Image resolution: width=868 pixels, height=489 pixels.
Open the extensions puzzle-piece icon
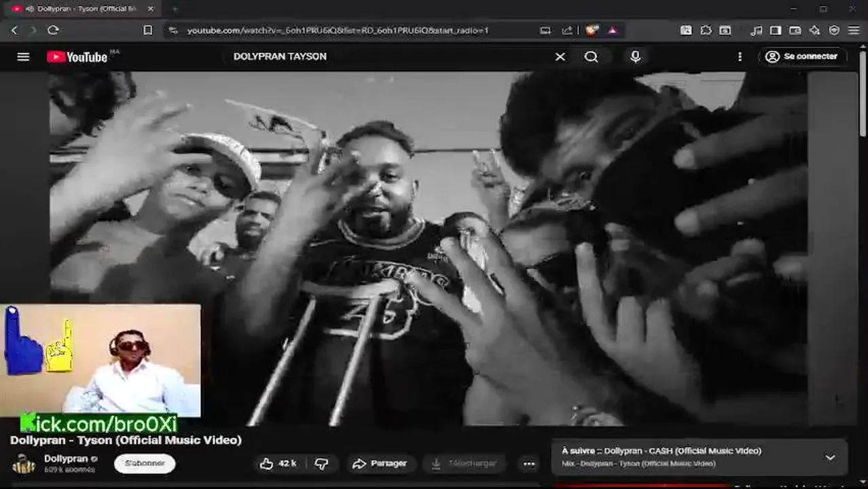[706, 30]
